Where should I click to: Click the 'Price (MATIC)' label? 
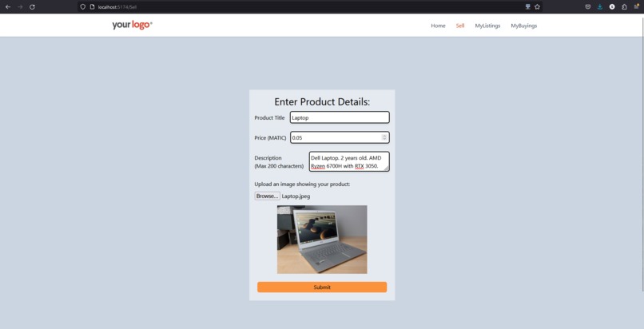pos(270,138)
